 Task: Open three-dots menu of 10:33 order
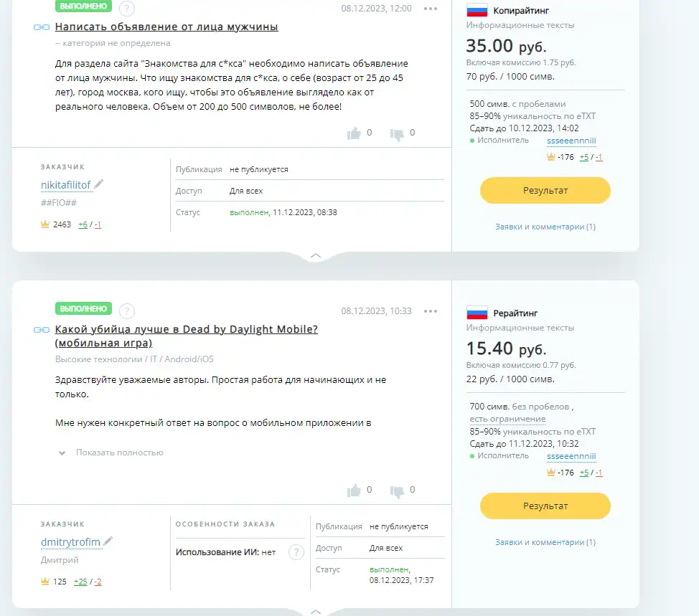(x=431, y=311)
